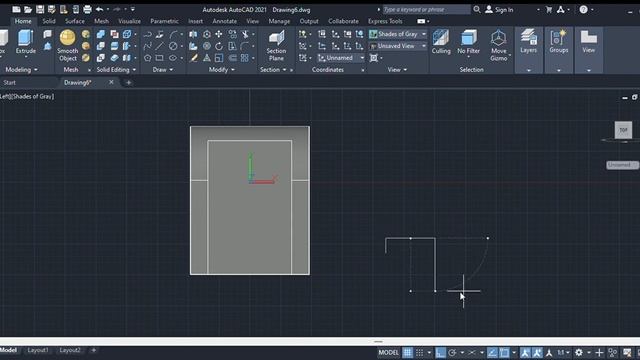Click the TOP face of the ViewCube
The image size is (640, 360).
pyautogui.click(x=623, y=130)
